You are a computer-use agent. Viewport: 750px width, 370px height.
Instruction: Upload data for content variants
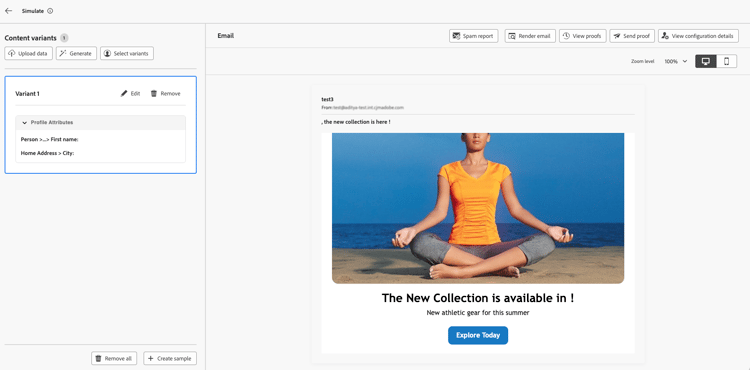[28, 54]
